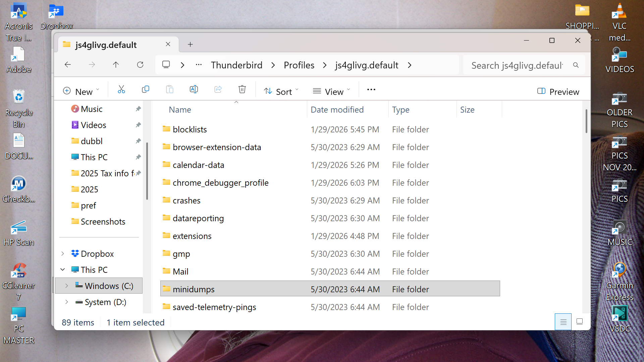Open the Sort dropdown menu

tap(281, 92)
